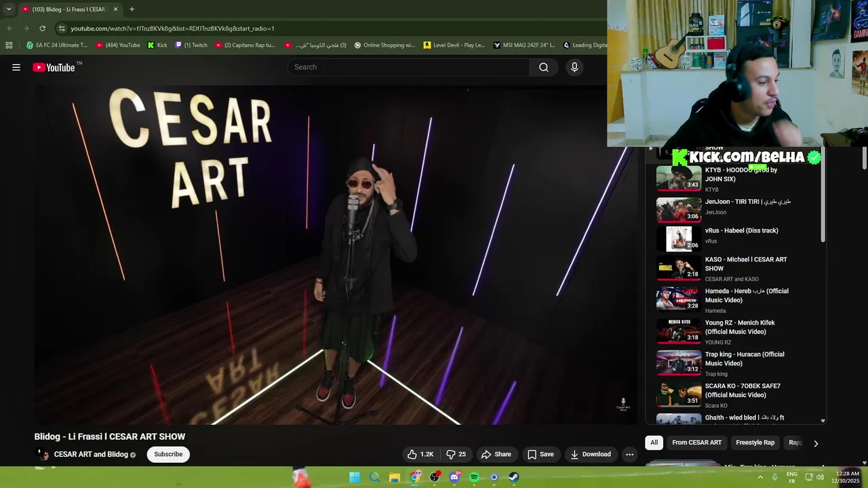Open File Explorer from the taskbar
This screenshot has height=488, width=868.
tap(394, 477)
